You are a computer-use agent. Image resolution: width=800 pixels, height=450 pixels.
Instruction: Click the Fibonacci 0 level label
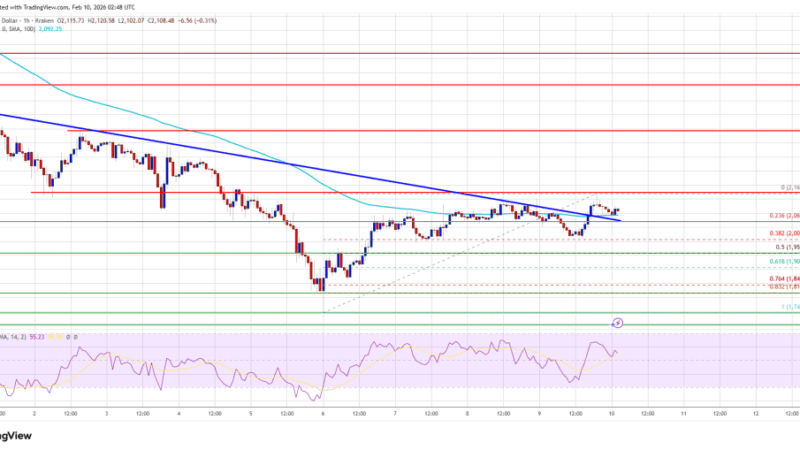click(x=790, y=188)
